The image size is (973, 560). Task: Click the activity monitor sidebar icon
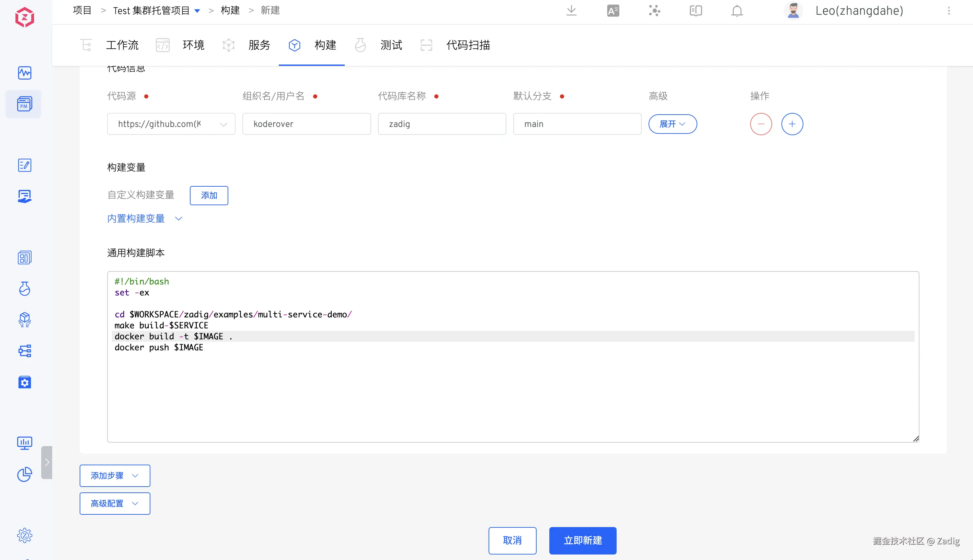coord(25,73)
